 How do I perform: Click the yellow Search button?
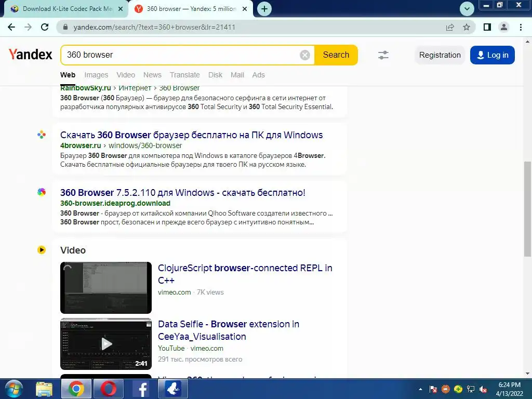point(336,55)
